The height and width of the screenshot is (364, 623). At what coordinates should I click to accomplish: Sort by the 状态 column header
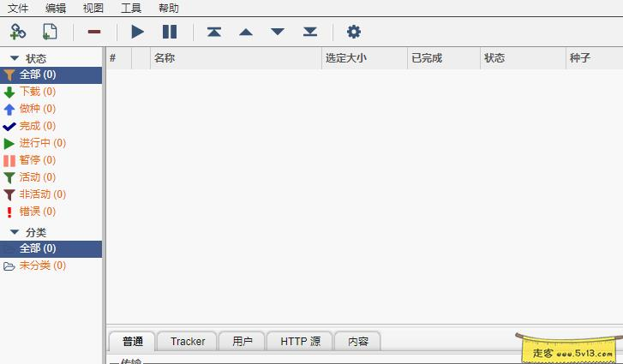tap(523, 58)
